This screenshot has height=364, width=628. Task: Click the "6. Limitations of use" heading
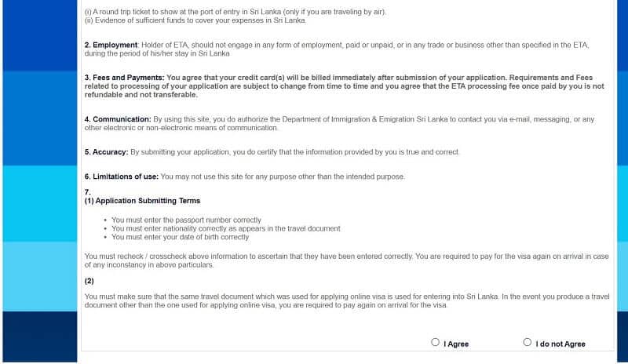(x=121, y=177)
